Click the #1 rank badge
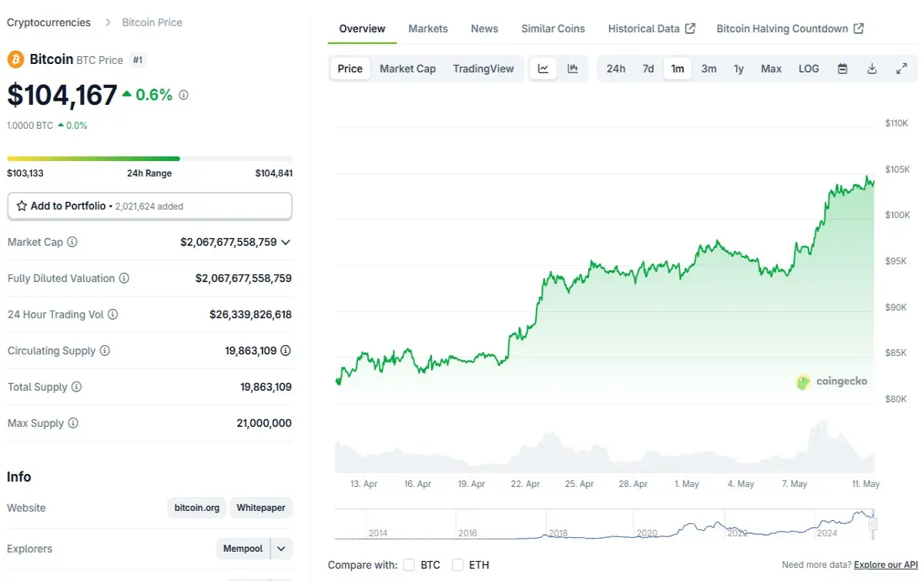The height and width of the screenshot is (581, 924). (x=138, y=59)
